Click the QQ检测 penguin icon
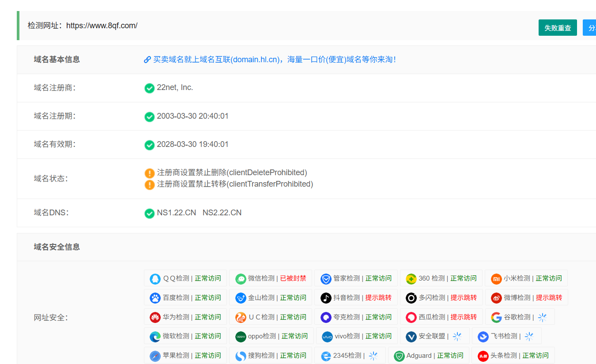The width and height of the screenshot is (596, 364). point(155,278)
